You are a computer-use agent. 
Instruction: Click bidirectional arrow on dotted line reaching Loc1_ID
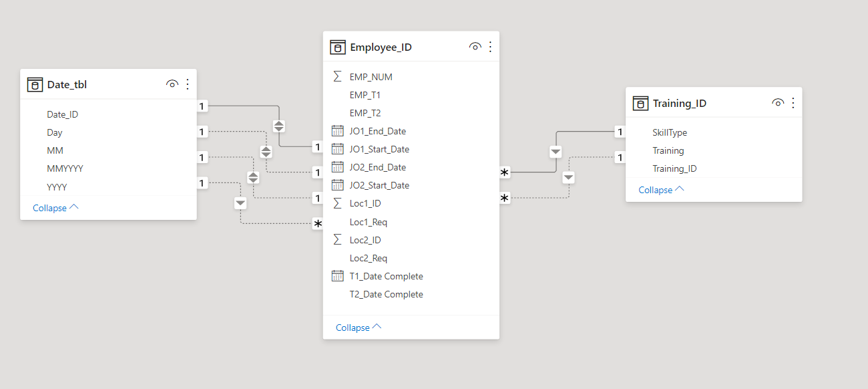click(253, 178)
